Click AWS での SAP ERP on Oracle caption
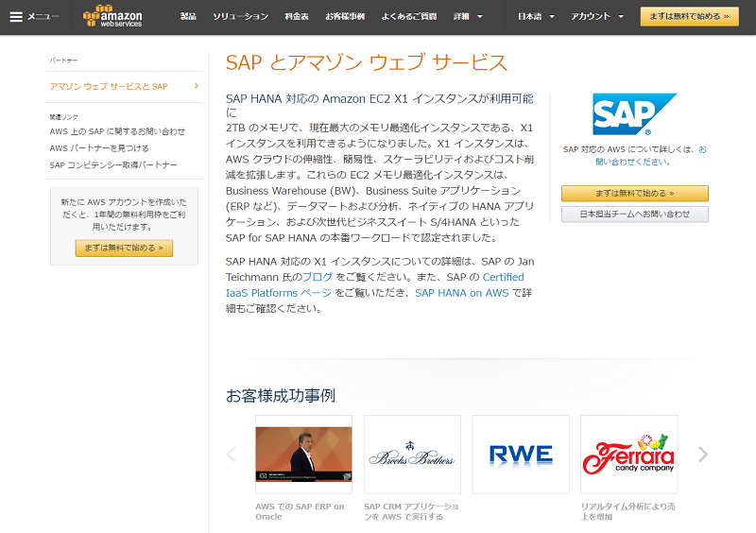 tap(300, 511)
